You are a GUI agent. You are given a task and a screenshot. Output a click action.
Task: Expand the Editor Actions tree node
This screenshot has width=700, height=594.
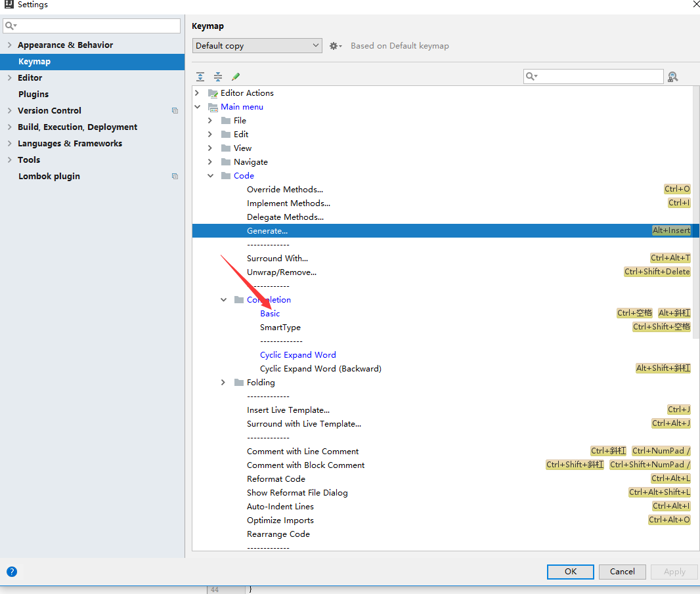(197, 93)
